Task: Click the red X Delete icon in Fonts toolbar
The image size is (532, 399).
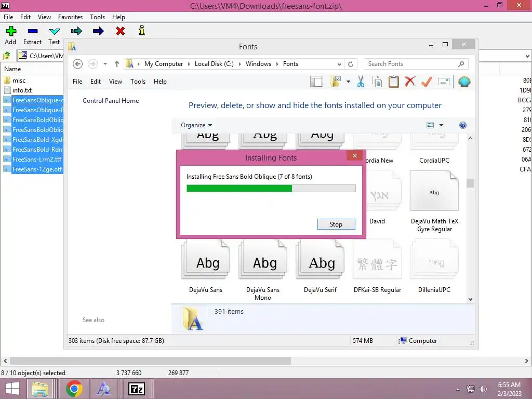Action: (x=410, y=82)
